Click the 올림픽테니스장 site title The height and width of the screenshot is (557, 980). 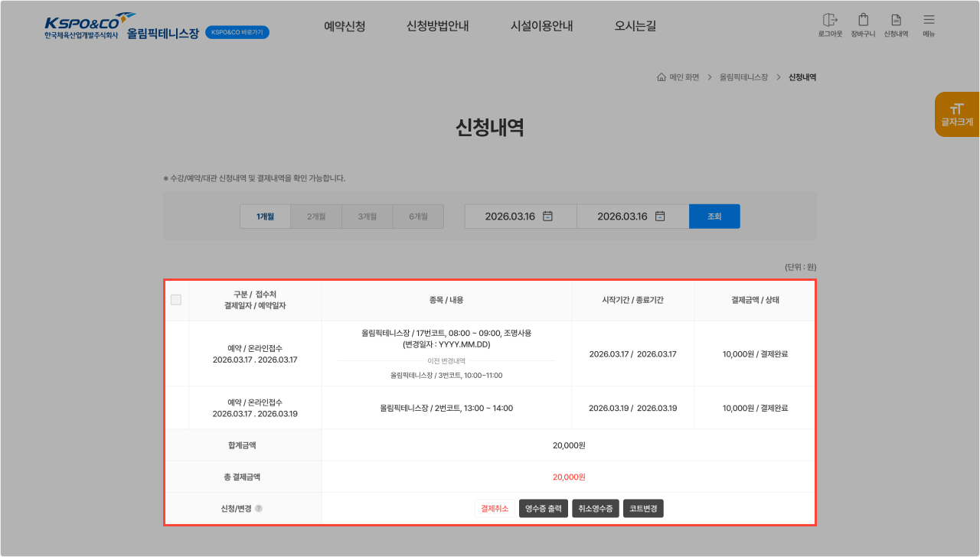tap(163, 33)
